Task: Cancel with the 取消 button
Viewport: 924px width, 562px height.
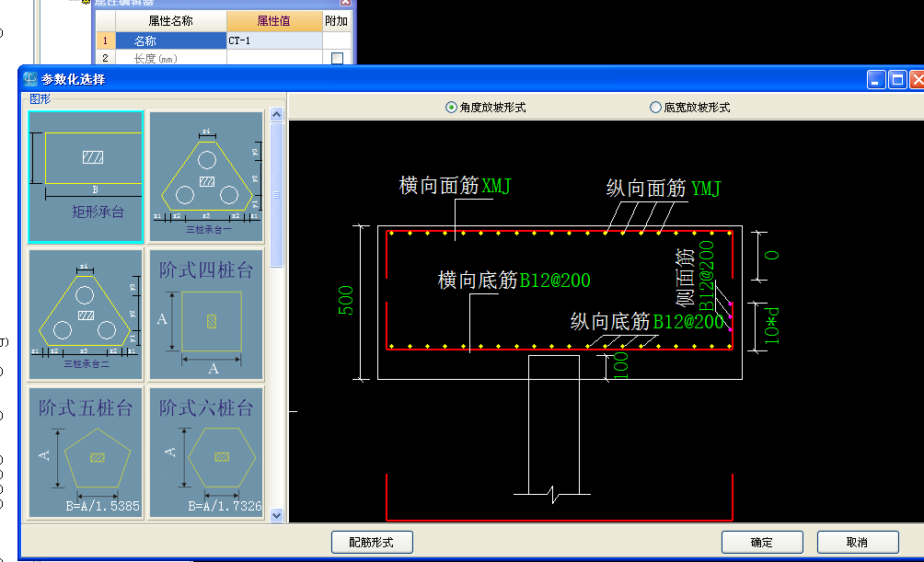Action: point(858,542)
